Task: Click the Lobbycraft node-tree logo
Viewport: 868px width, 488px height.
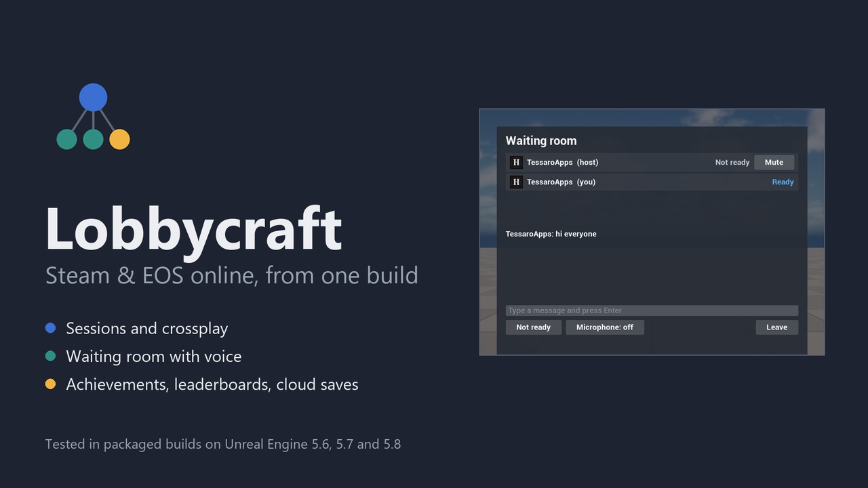Action: (93, 117)
